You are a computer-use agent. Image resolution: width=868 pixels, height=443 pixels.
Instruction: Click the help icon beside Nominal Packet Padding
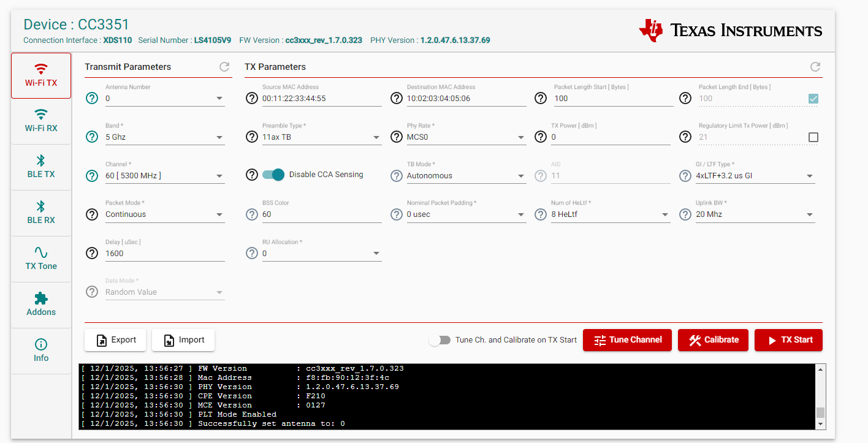click(x=396, y=214)
